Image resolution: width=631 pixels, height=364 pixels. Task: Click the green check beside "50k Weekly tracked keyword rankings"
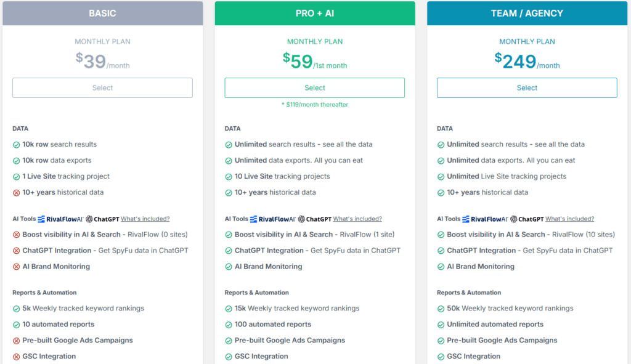[441, 309]
